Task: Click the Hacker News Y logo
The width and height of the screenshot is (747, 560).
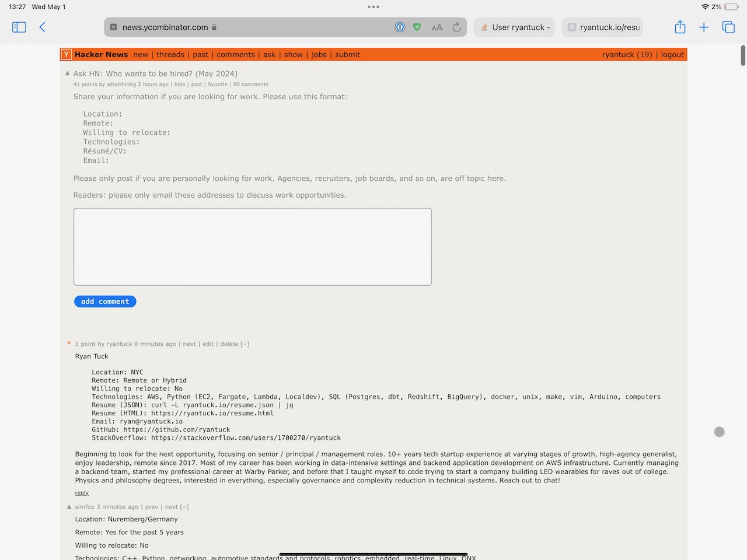Action: (67, 54)
